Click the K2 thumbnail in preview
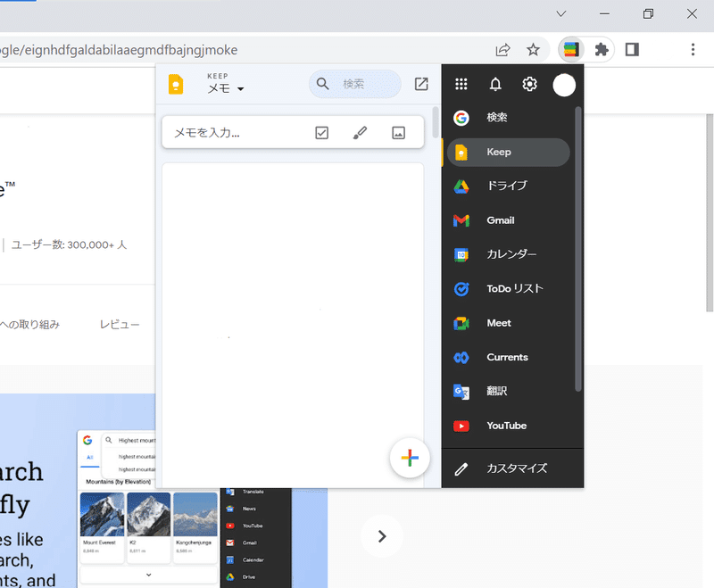This screenshot has height=588, width=714. [x=149, y=514]
